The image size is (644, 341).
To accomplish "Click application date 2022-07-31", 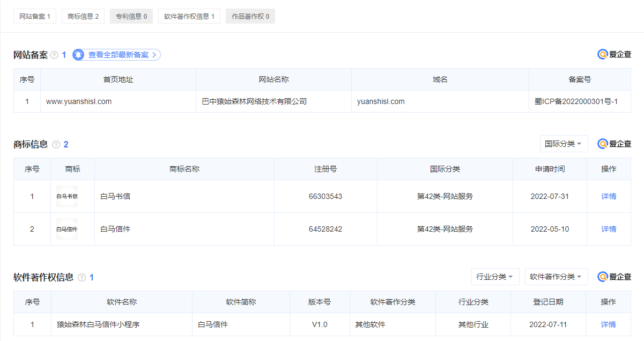I will 550,196.
